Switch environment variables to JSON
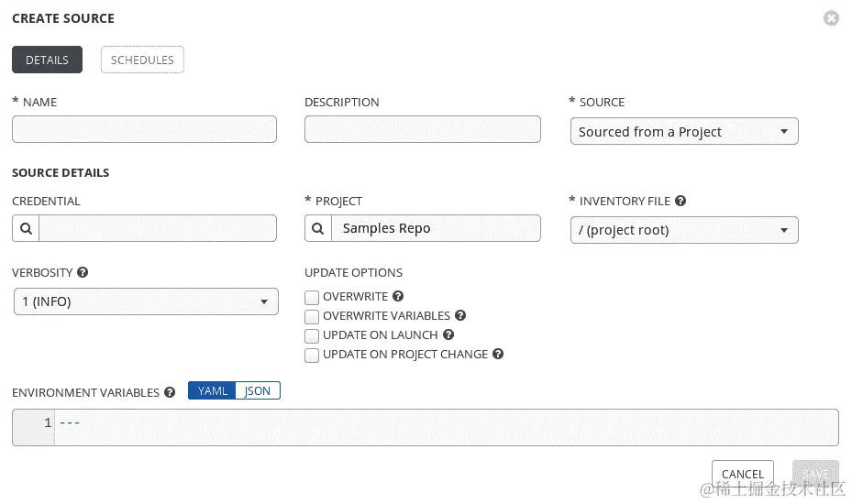852x504 pixels. [x=258, y=391]
